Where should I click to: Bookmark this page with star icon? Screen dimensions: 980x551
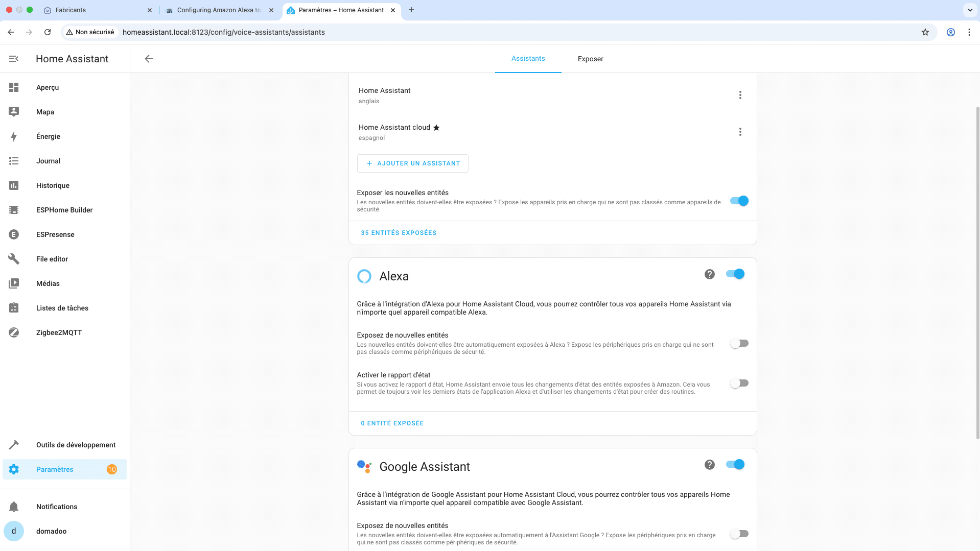[x=925, y=32]
